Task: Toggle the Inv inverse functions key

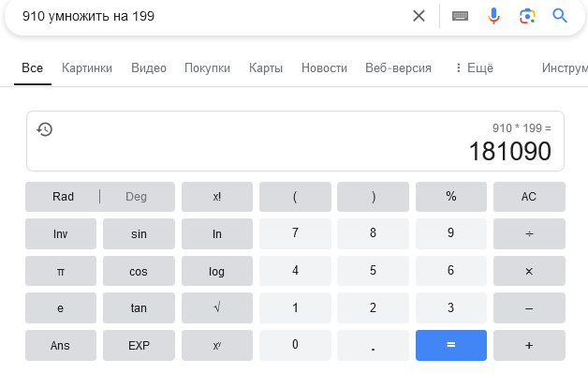Action: tap(61, 233)
